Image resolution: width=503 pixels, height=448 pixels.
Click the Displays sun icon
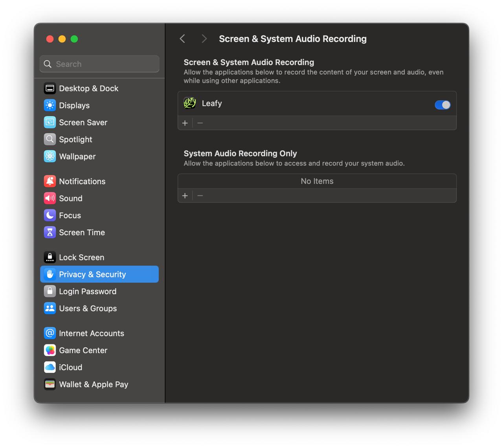click(50, 105)
